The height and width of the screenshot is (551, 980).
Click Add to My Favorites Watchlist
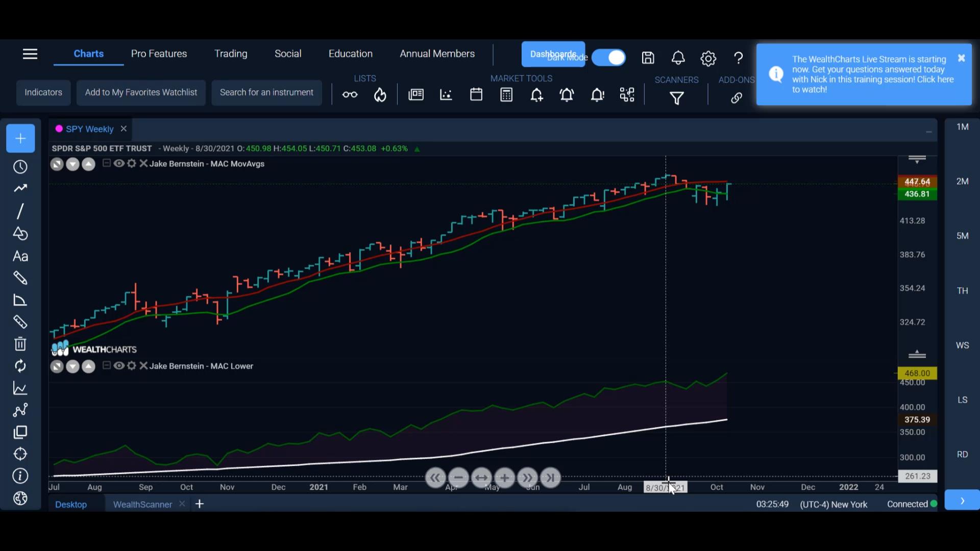pyautogui.click(x=141, y=92)
